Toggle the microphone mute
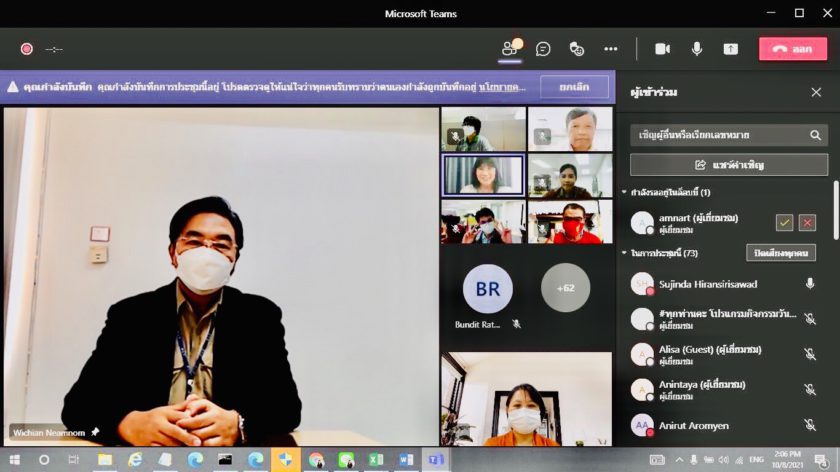The image size is (840, 472). point(697,48)
